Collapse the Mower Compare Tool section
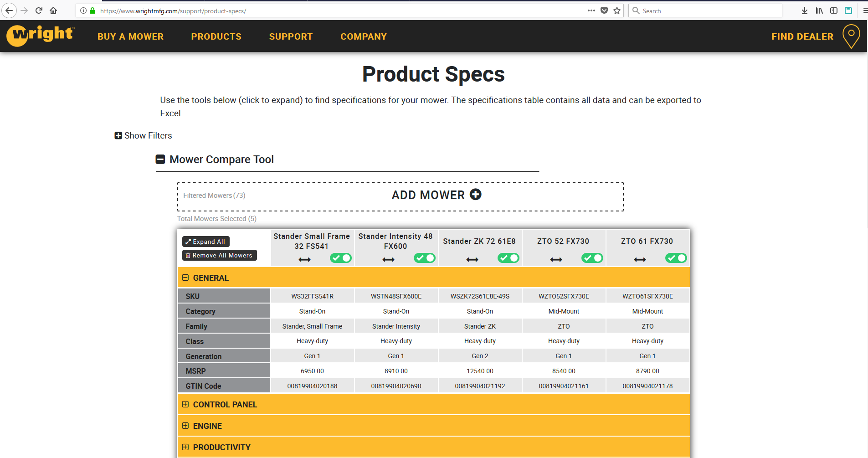 pyautogui.click(x=160, y=160)
